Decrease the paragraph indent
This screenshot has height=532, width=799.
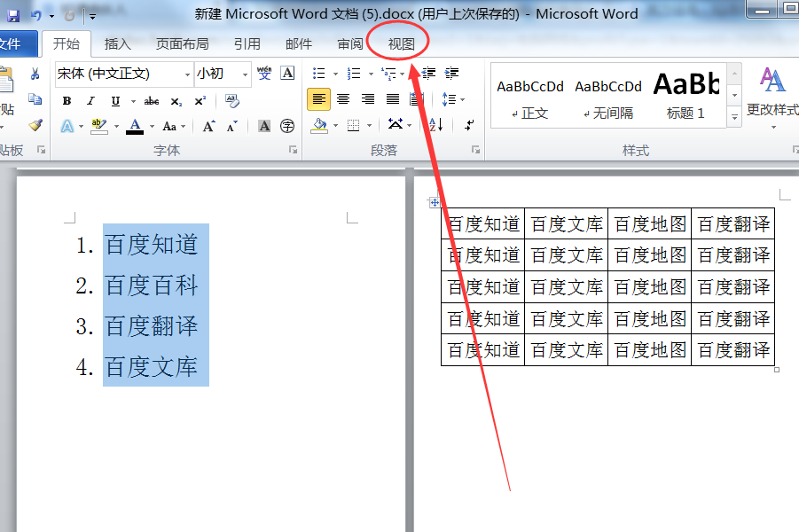(428, 74)
